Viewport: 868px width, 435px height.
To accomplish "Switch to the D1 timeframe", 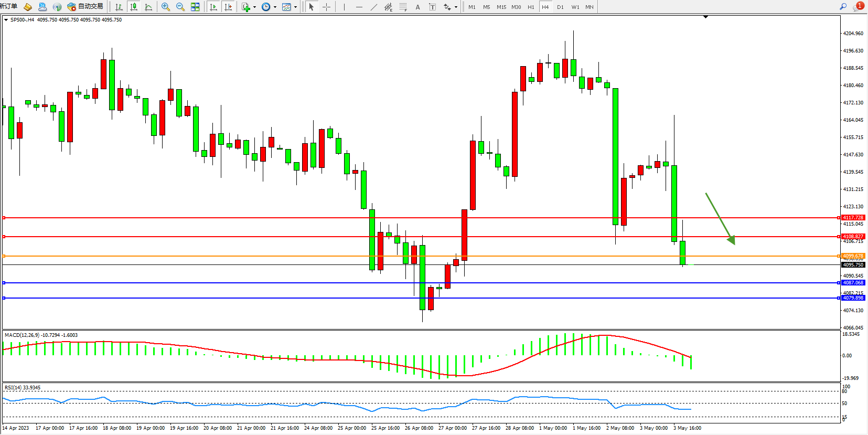I will (560, 7).
